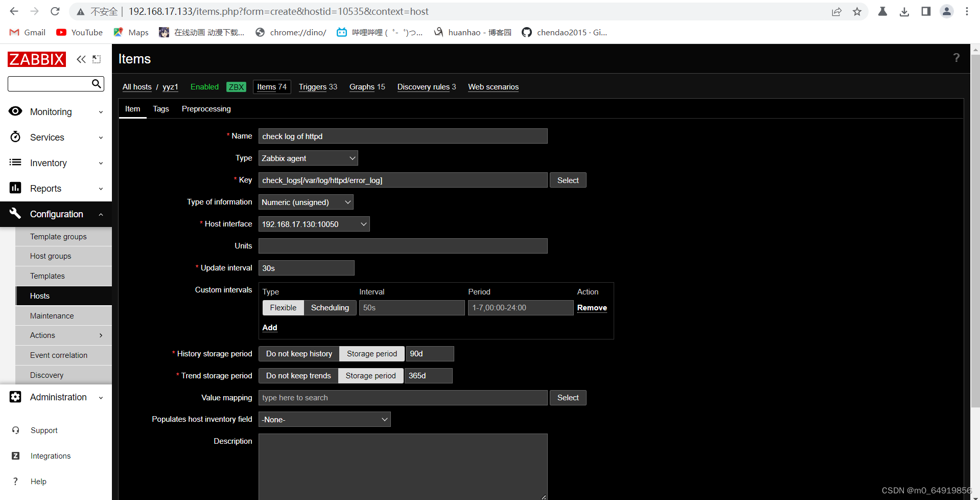Open the Type dropdown (Zabbix agent)
980x500 pixels.
pyautogui.click(x=308, y=158)
